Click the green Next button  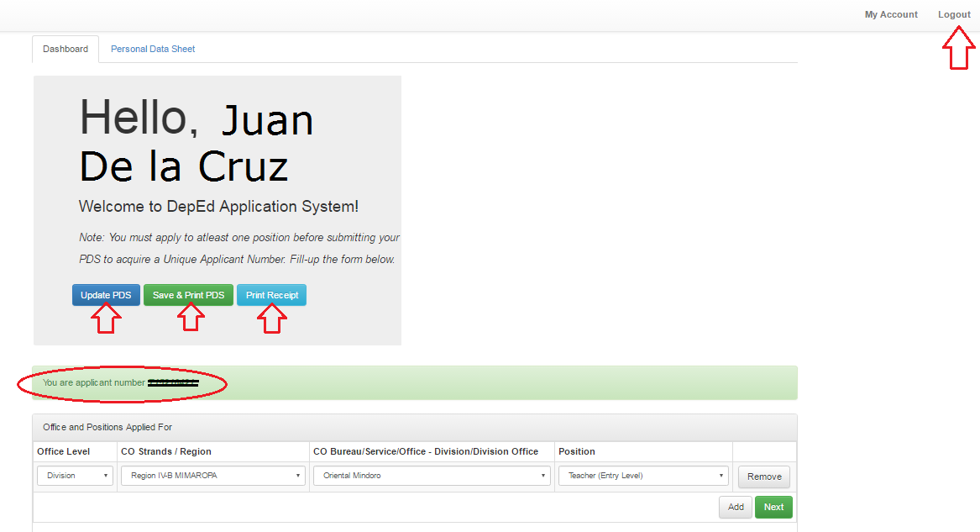tap(773, 507)
